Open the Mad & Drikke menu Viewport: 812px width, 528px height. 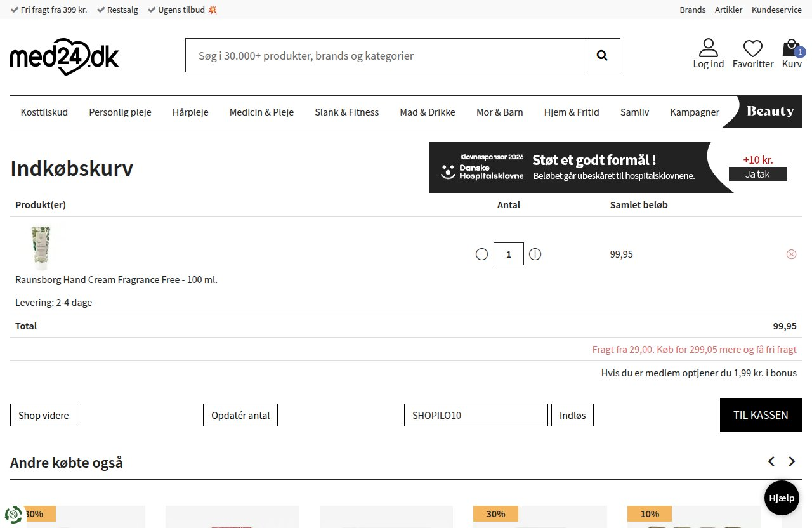(428, 112)
